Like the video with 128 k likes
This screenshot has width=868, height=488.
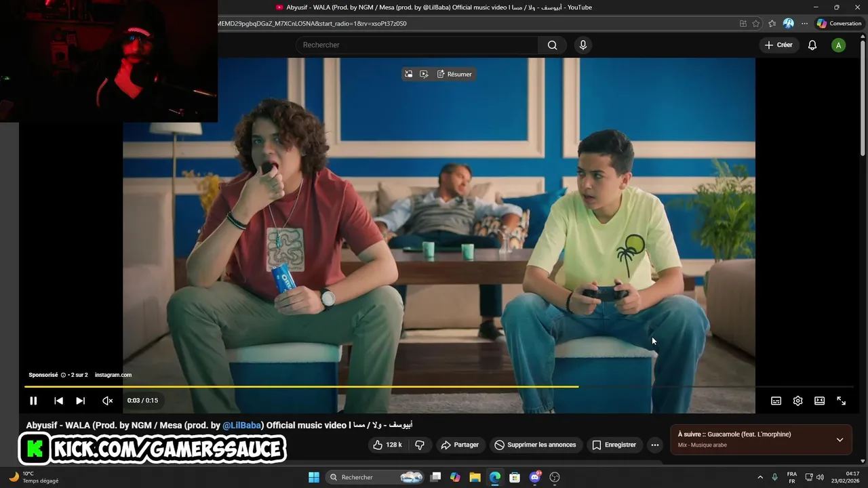coord(387,445)
